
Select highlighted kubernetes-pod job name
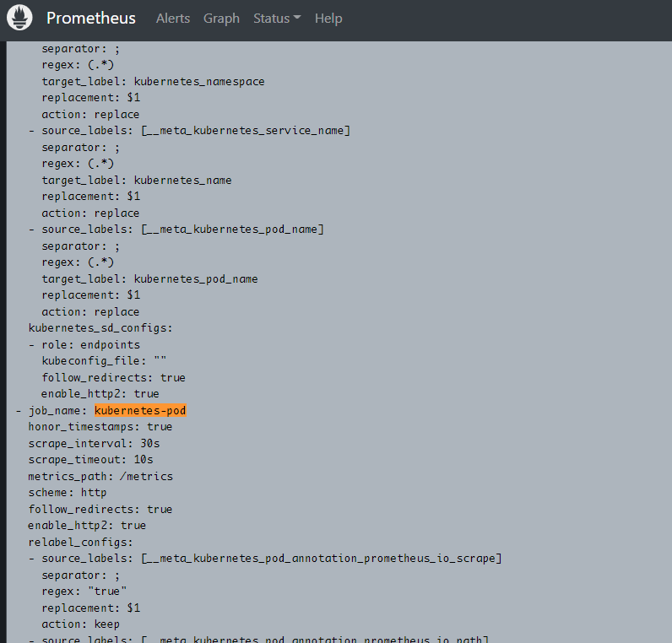(x=141, y=410)
